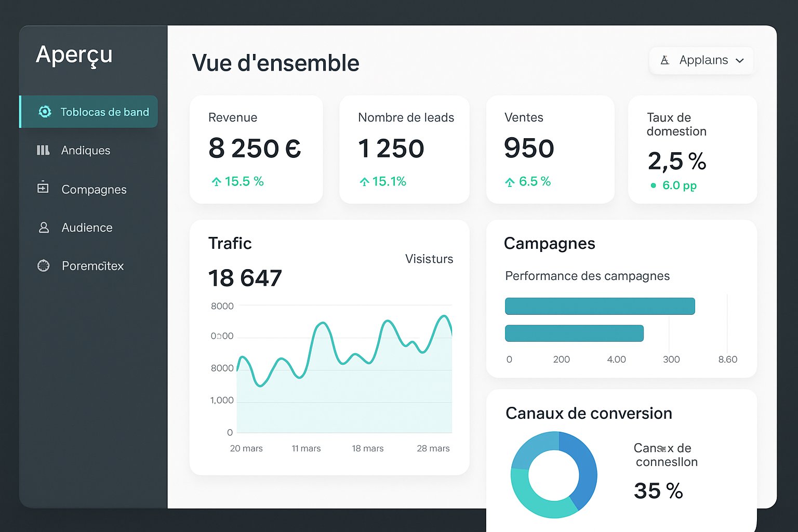The image size is (798, 532).
Task: Click the traffic line chart peak near 28 mars
Action: (444, 316)
